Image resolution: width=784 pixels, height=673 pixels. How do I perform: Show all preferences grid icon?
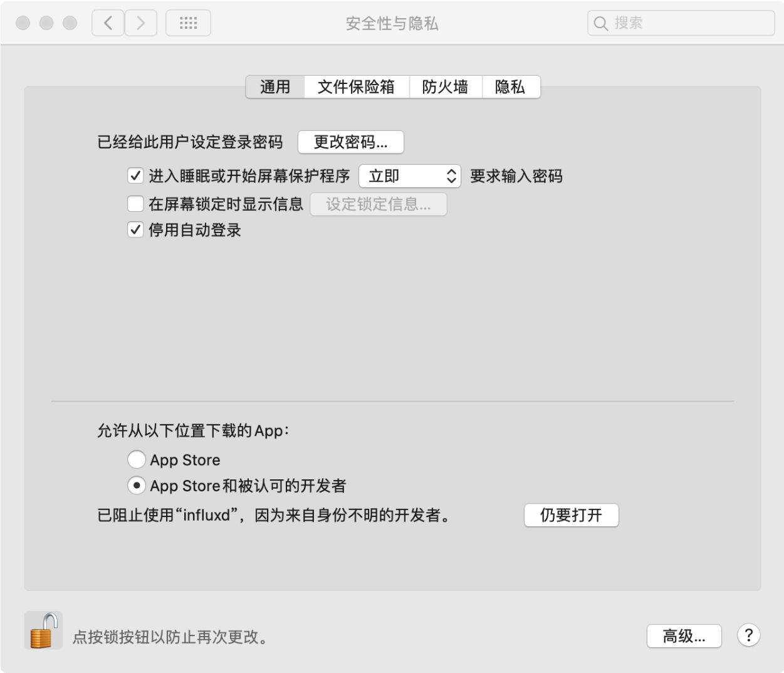tap(188, 23)
